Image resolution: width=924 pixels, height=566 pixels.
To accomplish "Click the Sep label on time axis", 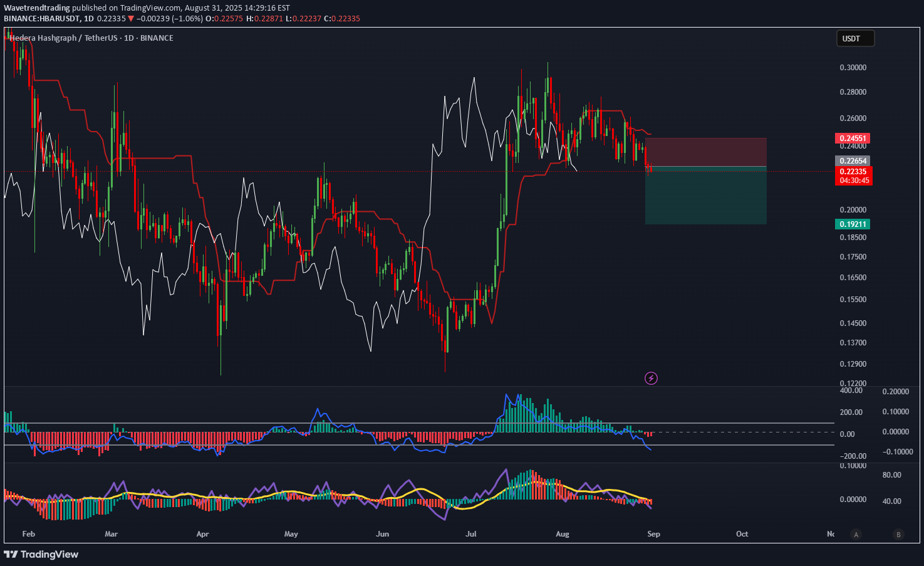I will click(653, 534).
